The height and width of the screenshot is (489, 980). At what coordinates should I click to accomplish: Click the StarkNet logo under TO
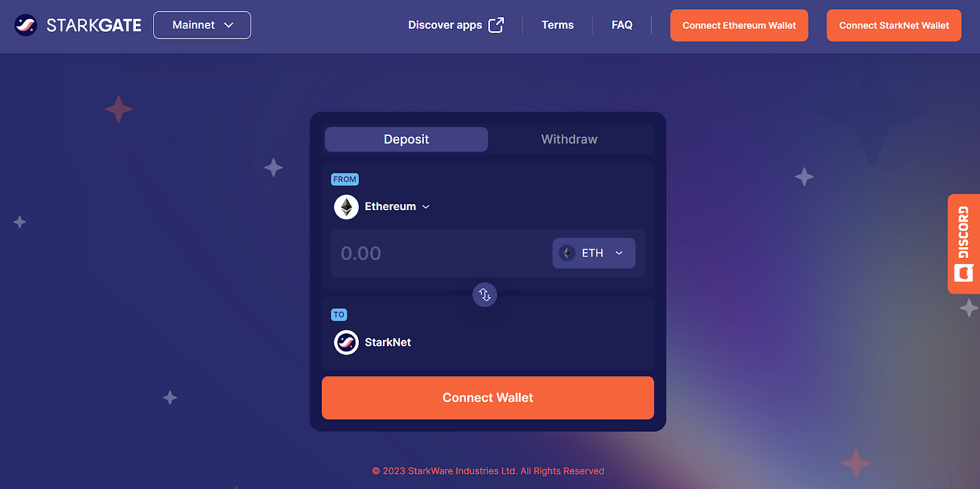346,342
